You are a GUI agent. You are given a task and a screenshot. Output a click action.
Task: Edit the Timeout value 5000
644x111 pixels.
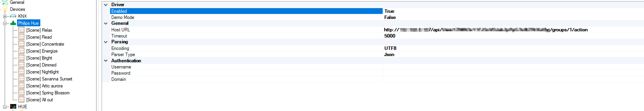coord(390,36)
